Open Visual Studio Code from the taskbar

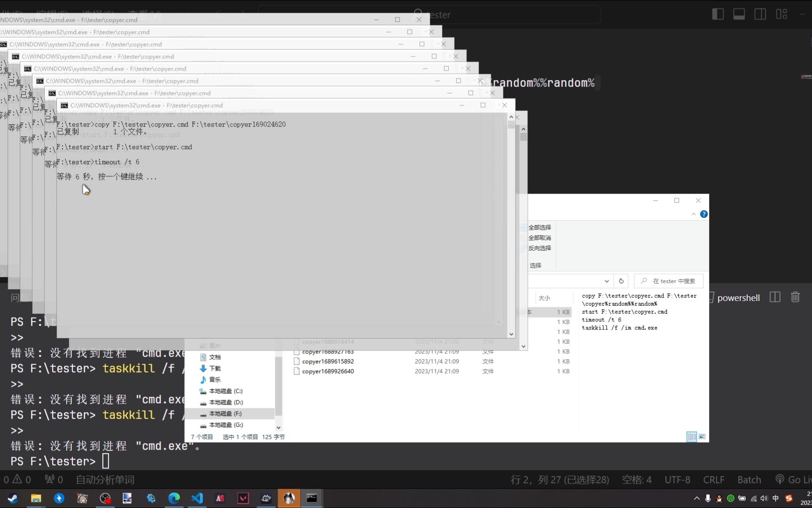click(x=196, y=498)
